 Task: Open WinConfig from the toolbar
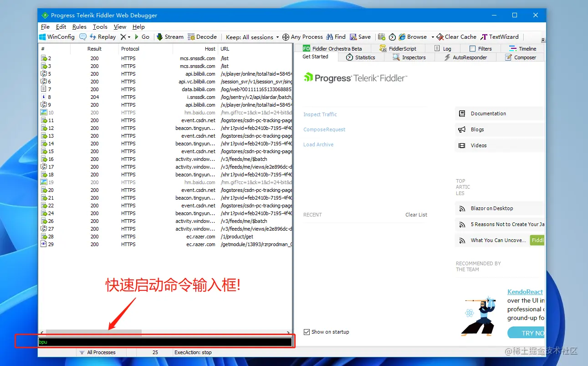pos(57,37)
